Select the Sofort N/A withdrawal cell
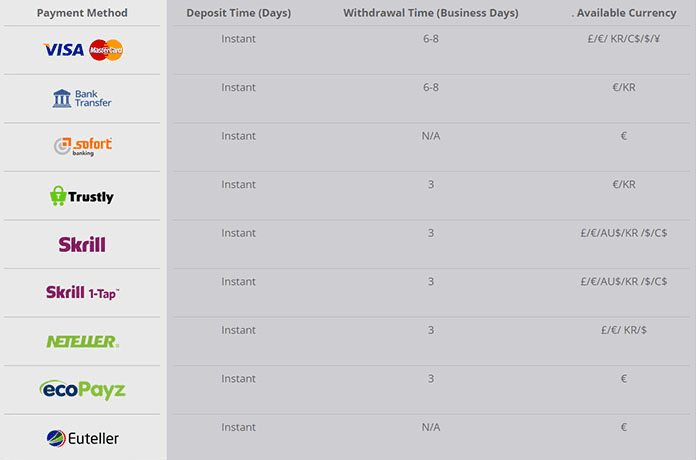This screenshot has width=696, height=460. coord(431,136)
